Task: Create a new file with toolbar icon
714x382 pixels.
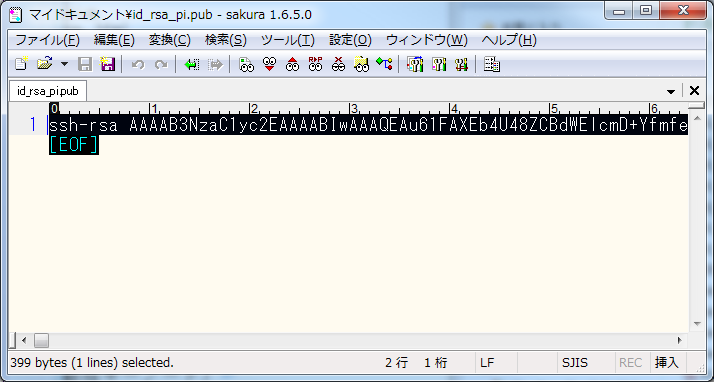Action: click(21, 64)
